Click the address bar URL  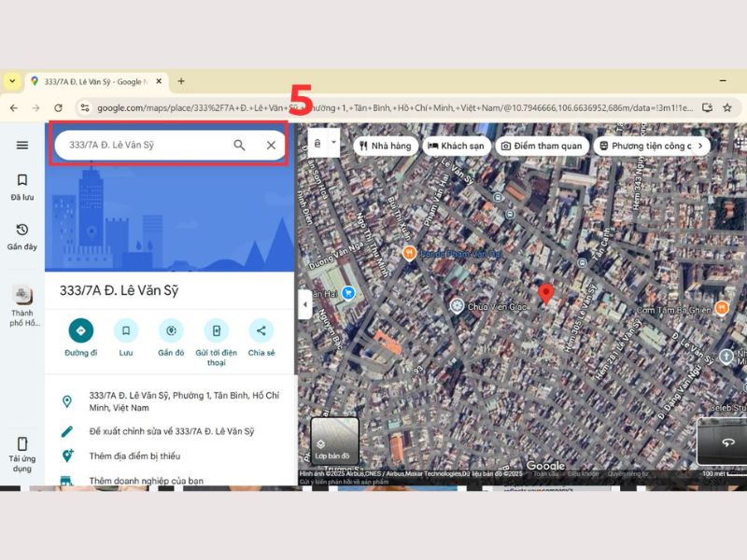(x=395, y=108)
